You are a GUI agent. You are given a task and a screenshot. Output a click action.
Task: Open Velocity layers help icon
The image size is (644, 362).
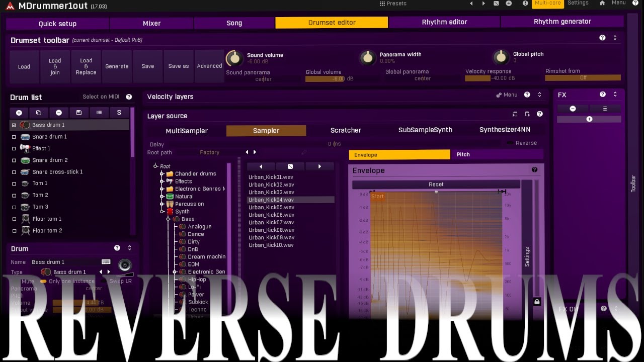click(527, 95)
